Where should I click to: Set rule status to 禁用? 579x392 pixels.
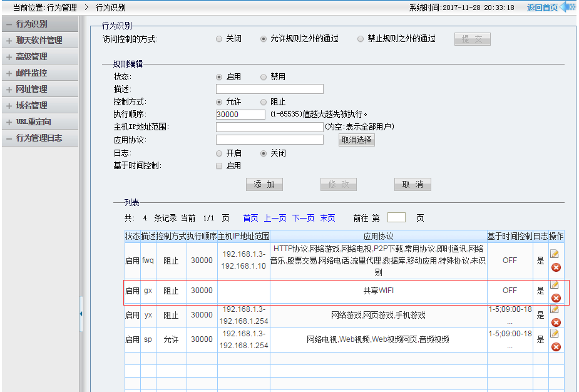pyautogui.click(x=264, y=77)
